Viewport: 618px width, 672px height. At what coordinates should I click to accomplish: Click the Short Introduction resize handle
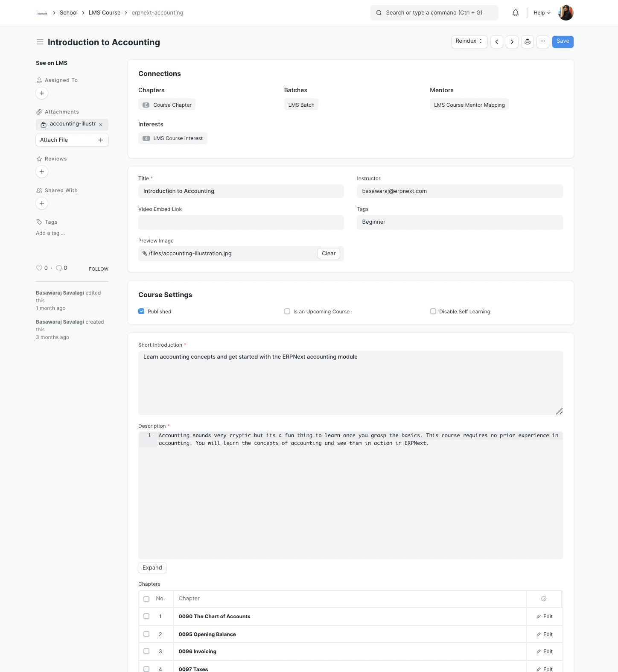click(x=559, y=411)
